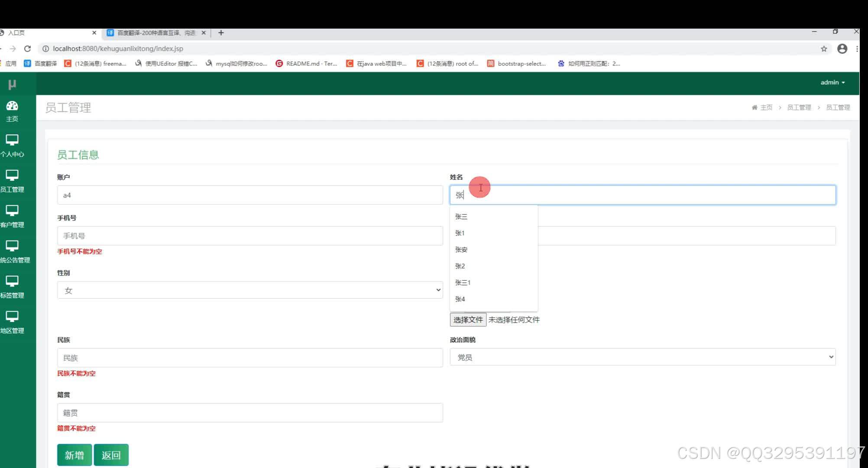Bookmark this page with star icon
868x468 pixels.
(x=824, y=49)
